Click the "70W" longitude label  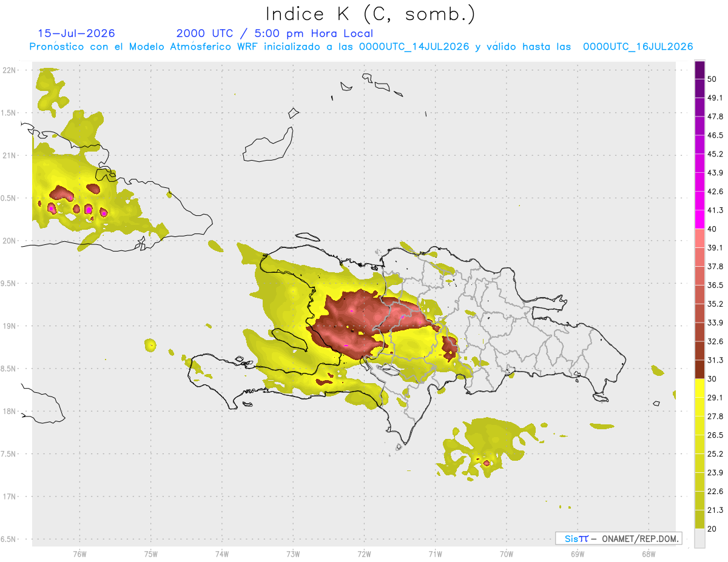507,554
